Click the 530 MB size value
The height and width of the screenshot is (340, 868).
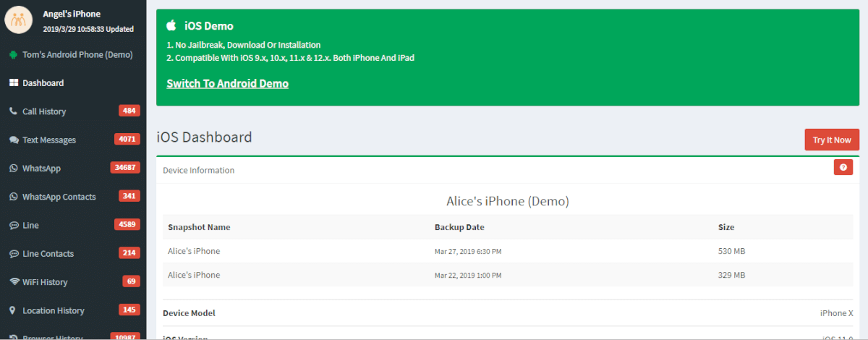pos(732,251)
